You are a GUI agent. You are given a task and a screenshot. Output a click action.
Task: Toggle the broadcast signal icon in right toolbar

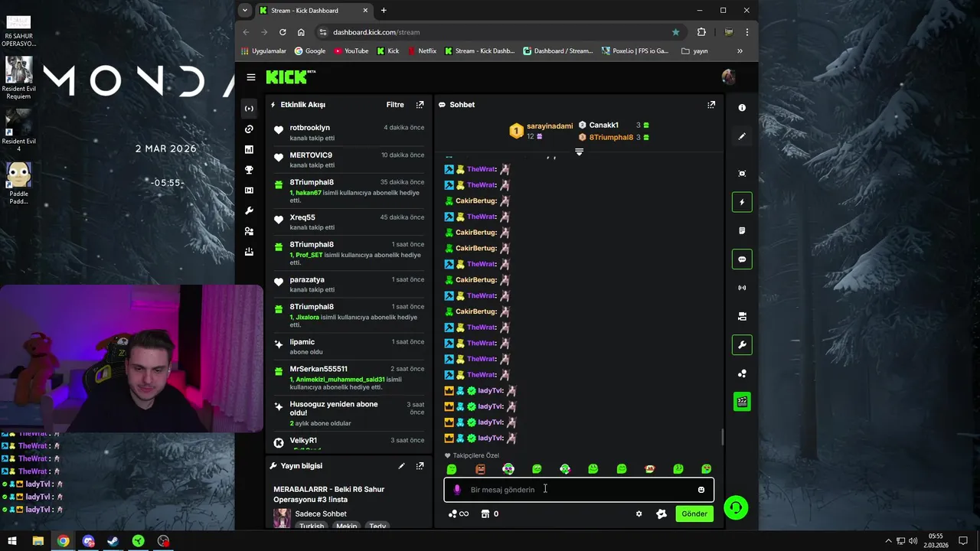coord(742,288)
